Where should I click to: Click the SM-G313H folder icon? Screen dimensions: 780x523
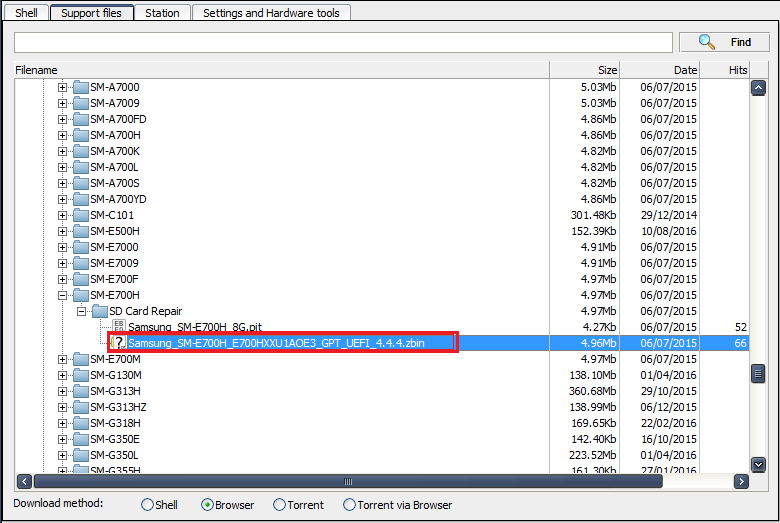tap(81, 391)
